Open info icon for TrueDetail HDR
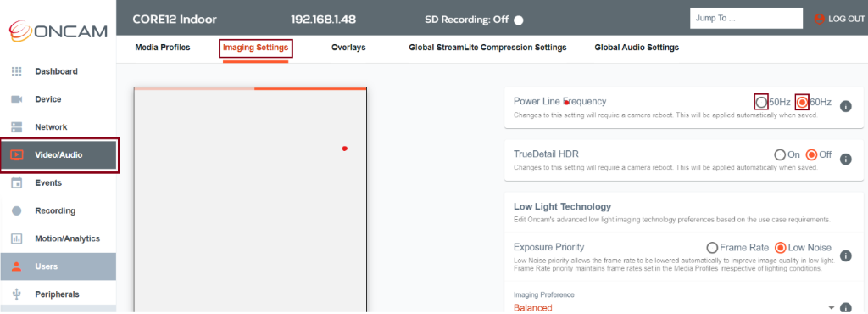Image resolution: width=868 pixels, height=314 pixels. point(845,159)
